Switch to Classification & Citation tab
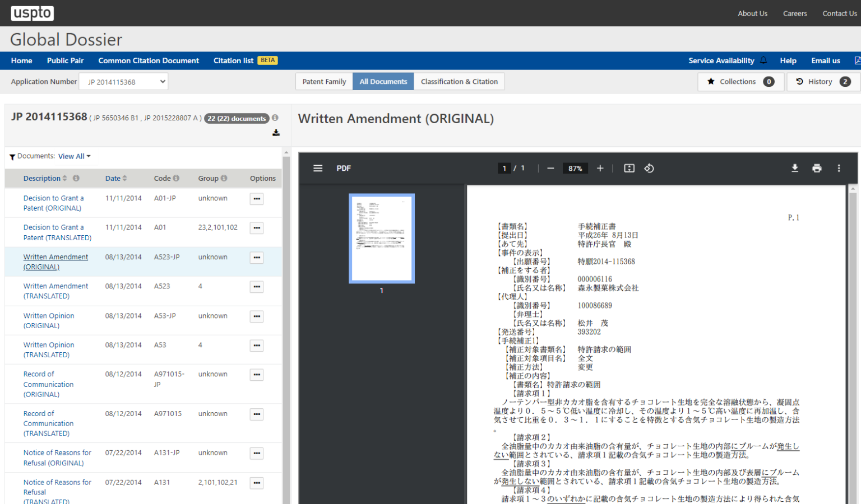861x504 pixels. tap(459, 82)
